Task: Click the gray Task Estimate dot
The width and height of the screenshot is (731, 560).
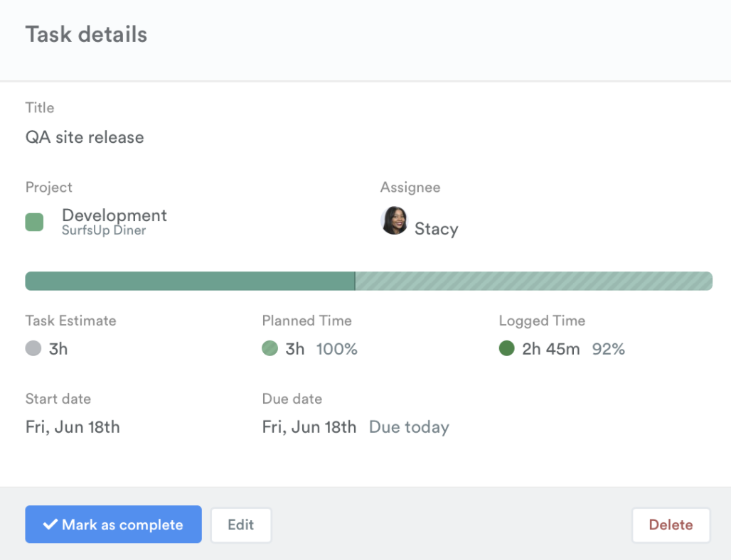Action: click(33, 348)
